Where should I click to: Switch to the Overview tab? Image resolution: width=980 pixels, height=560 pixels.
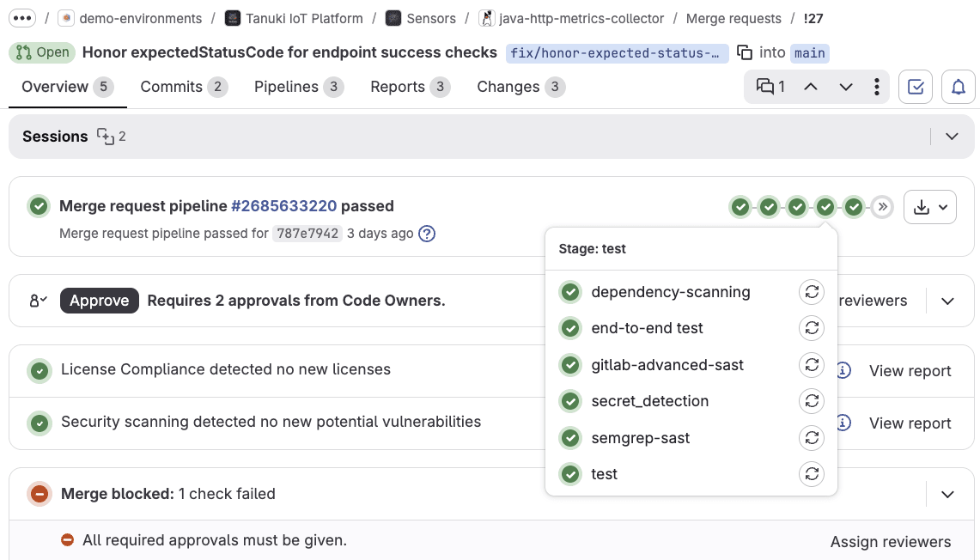[68, 87]
